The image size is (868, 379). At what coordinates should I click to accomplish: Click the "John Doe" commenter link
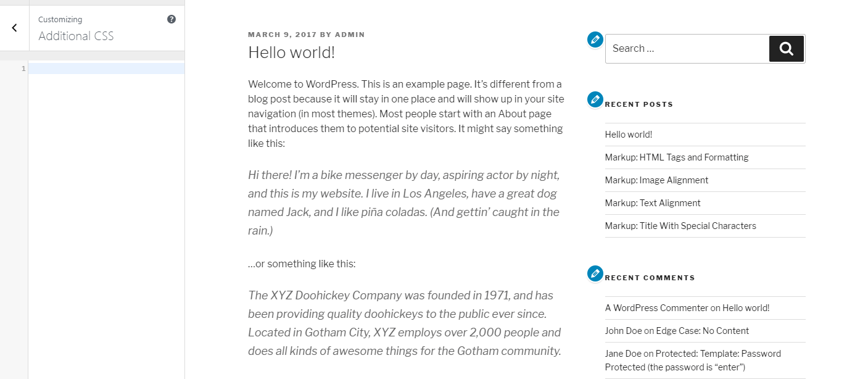[622, 330]
